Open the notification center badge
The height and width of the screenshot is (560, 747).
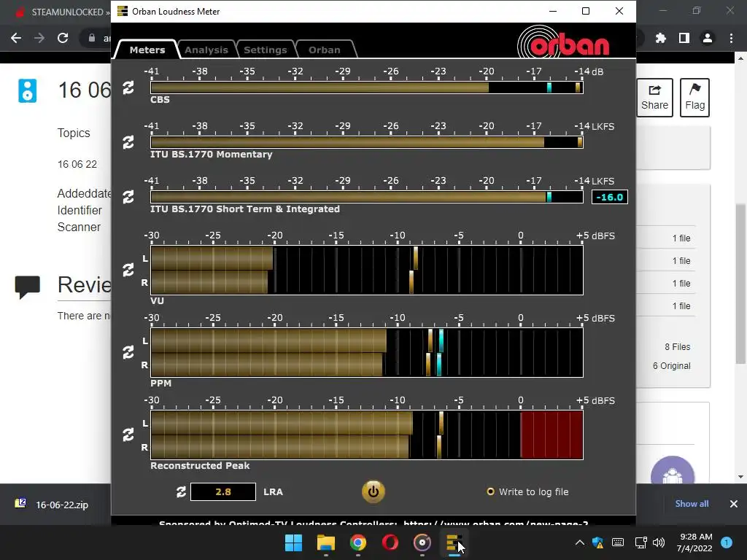(x=727, y=542)
